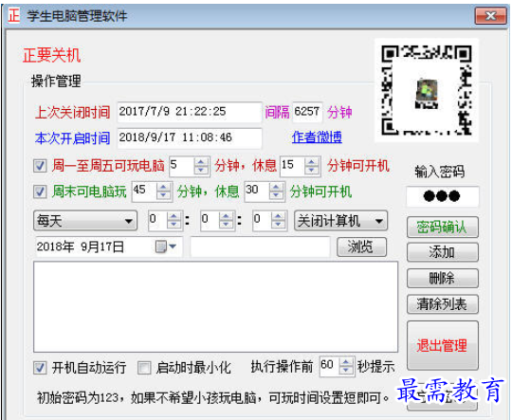Screen dimensions: 512x420
Task: Click the 本次开启时间 text field
Action: click(190, 137)
